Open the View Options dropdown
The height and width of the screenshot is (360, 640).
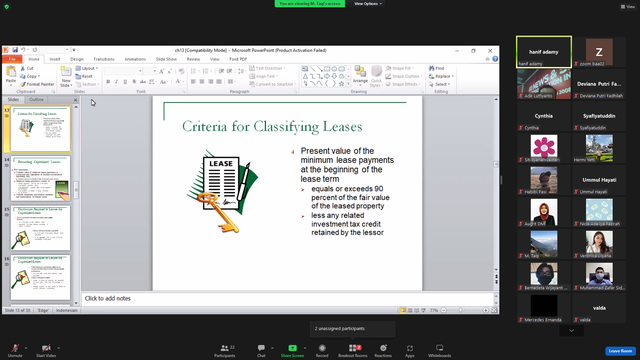(368, 4)
